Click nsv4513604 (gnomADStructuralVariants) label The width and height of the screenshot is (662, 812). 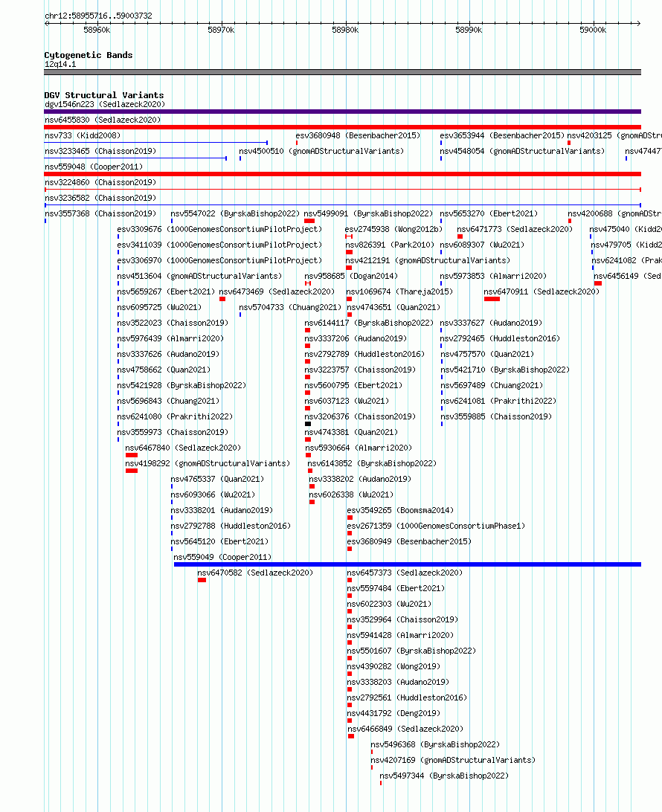199,276
